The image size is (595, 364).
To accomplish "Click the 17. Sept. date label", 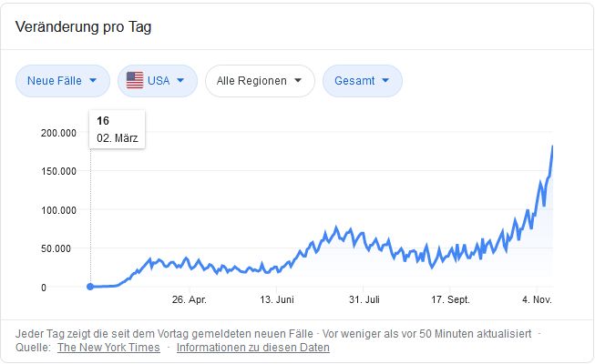I will coord(450,299).
